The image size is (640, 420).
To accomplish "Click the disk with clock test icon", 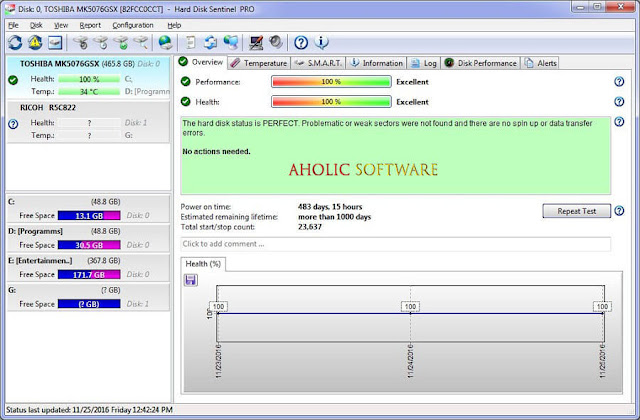I will click(101, 42).
